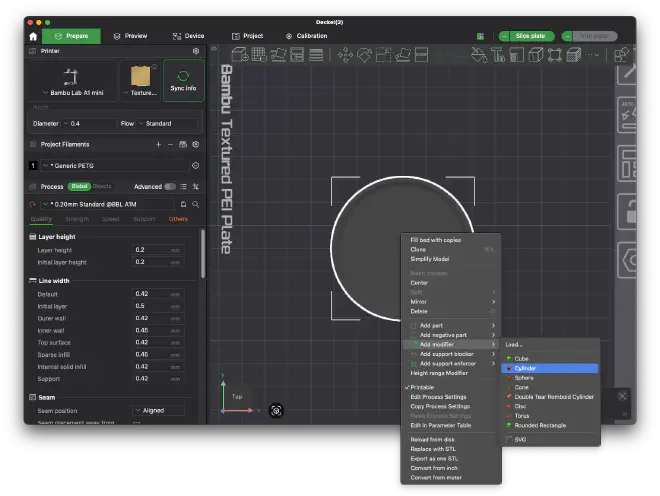
Task: Select the Move tool arrows icon
Action: tap(345, 55)
